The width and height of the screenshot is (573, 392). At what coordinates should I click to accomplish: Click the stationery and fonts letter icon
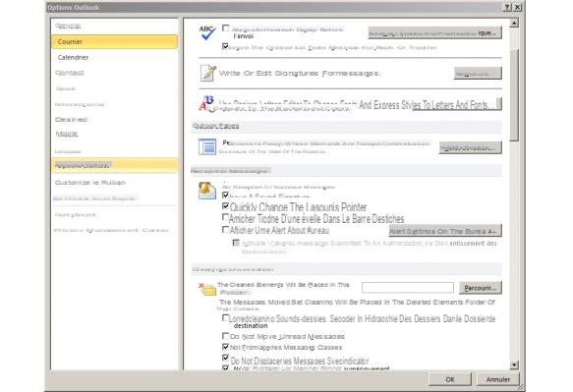206,104
